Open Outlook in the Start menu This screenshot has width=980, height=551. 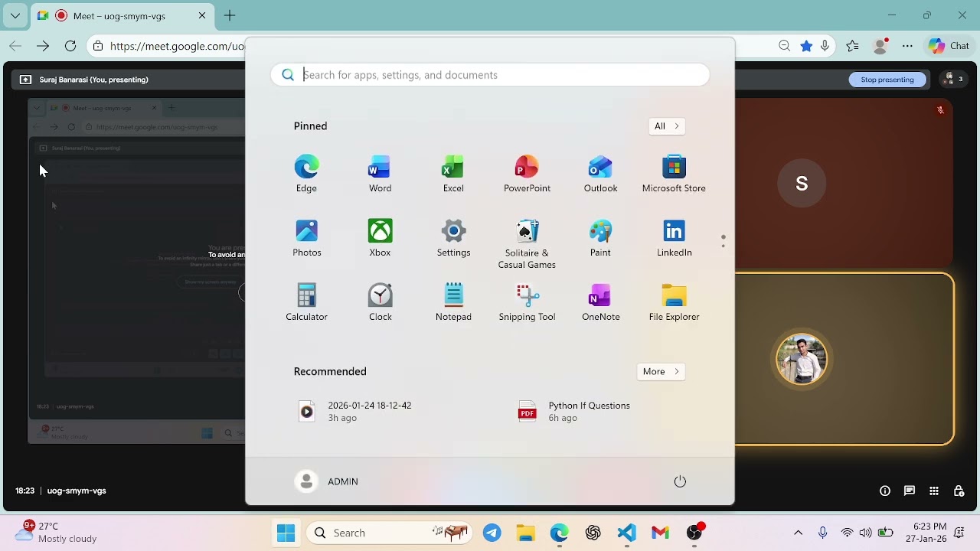click(x=600, y=174)
